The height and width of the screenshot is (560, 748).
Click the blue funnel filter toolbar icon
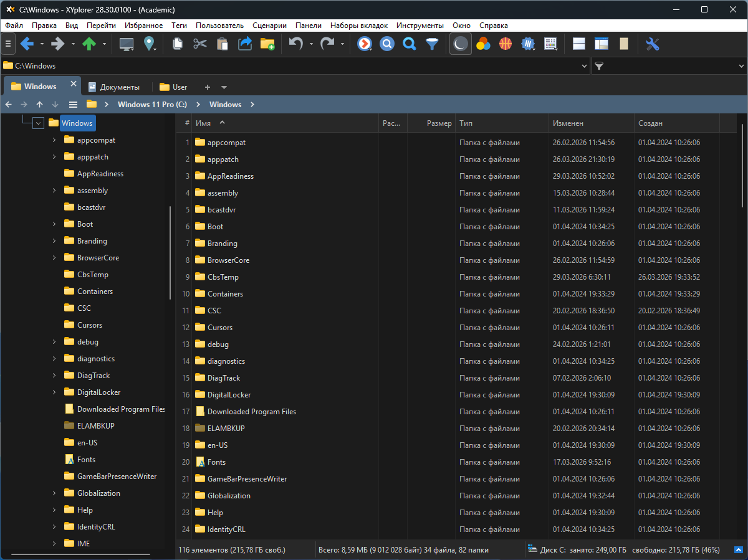click(x=432, y=44)
